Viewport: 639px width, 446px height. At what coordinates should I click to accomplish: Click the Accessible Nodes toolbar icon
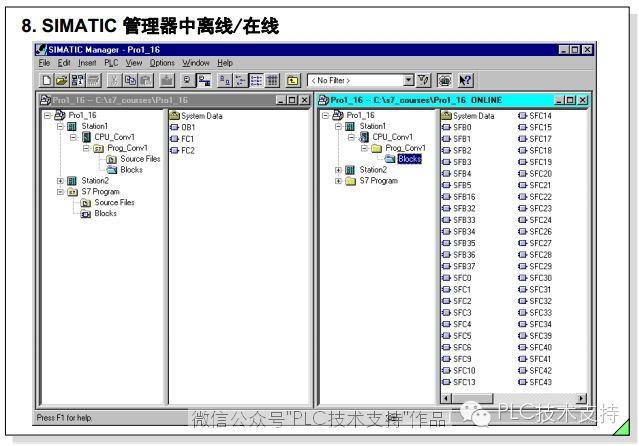pyautogui.click(x=77, y=80)
